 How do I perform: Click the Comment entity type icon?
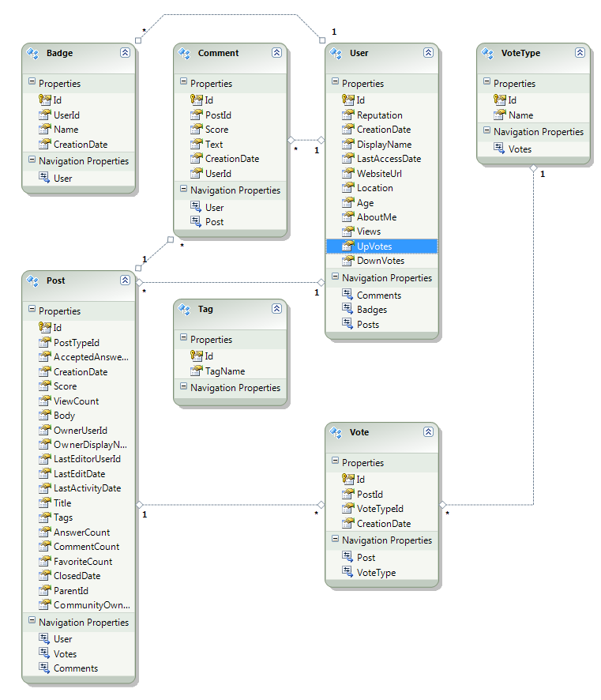click(x=185, y=54)
